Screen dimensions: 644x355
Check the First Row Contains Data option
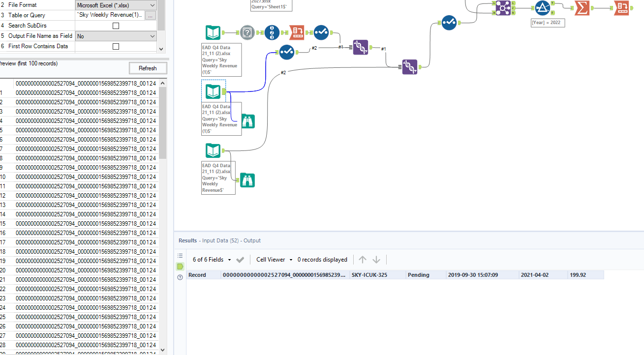click(116, 46)
